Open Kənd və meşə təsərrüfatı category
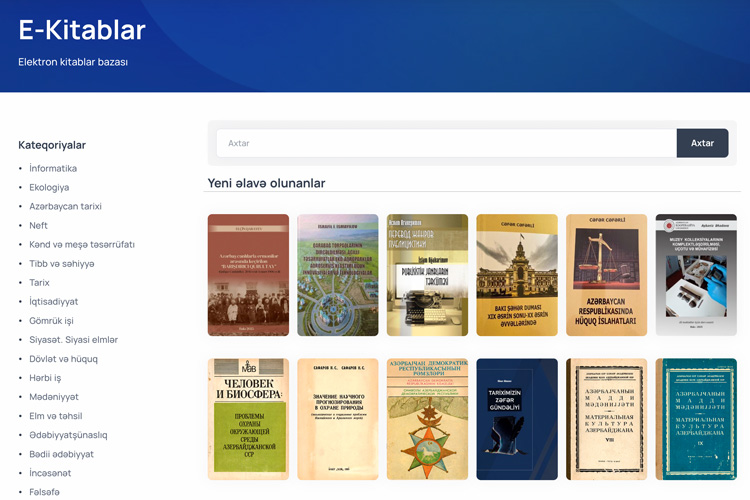Viewport: 750px width, 500px height. 82,244
